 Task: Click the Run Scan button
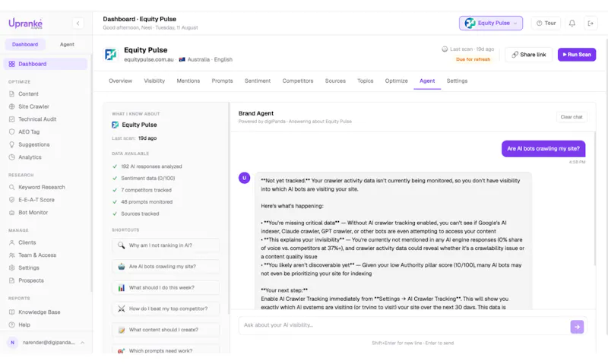pos(577,55)
